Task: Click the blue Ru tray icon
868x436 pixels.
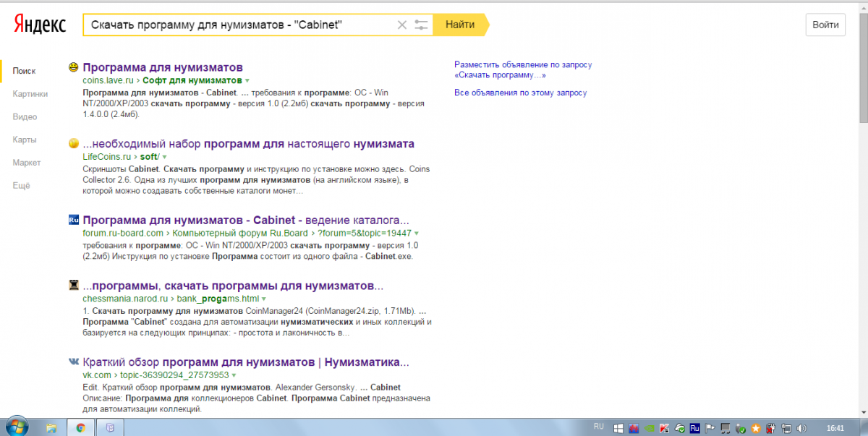Action: [x=694, y=428]
